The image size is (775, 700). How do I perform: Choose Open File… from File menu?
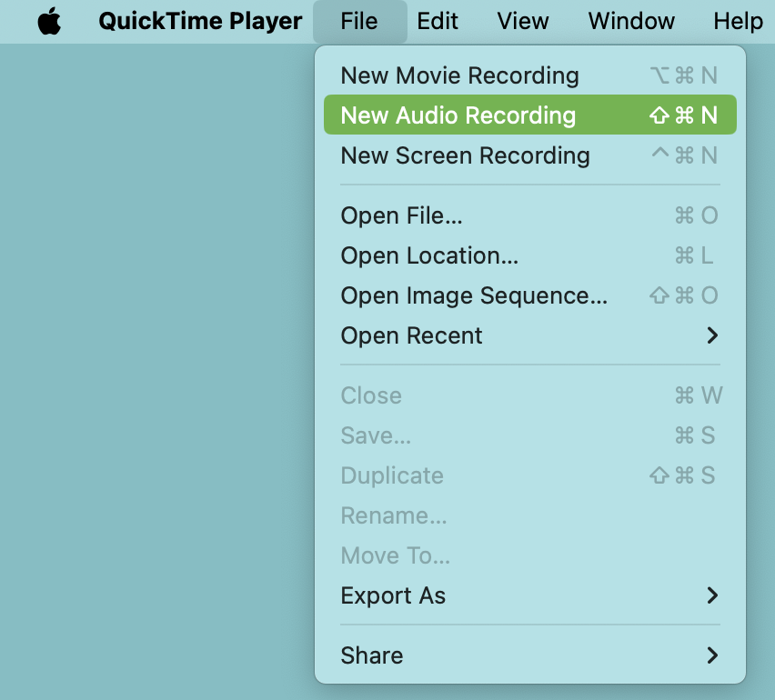click(529, 215)
